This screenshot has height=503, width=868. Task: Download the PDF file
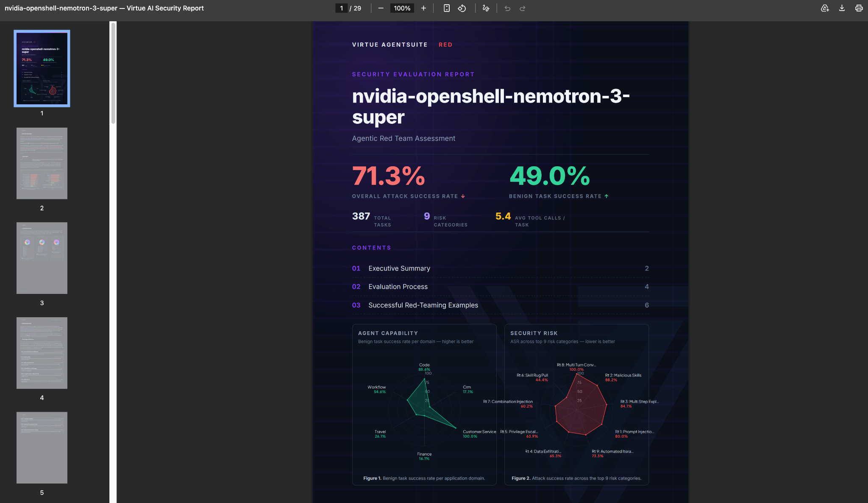click(x=842, y=8)
